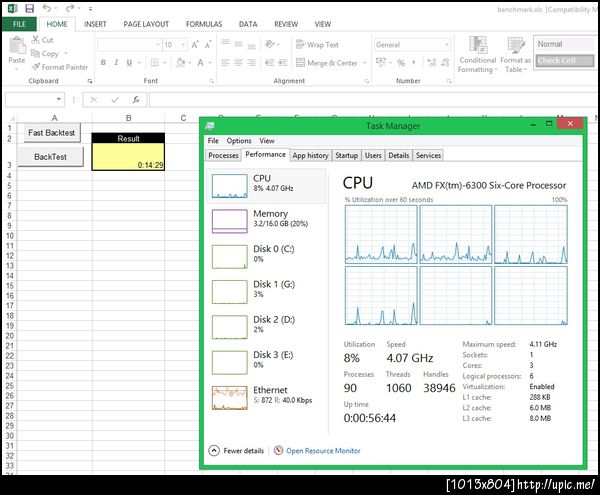Select the yellow Result cell
This screenshot has height=495, width=600.
[x=128, y=156]
